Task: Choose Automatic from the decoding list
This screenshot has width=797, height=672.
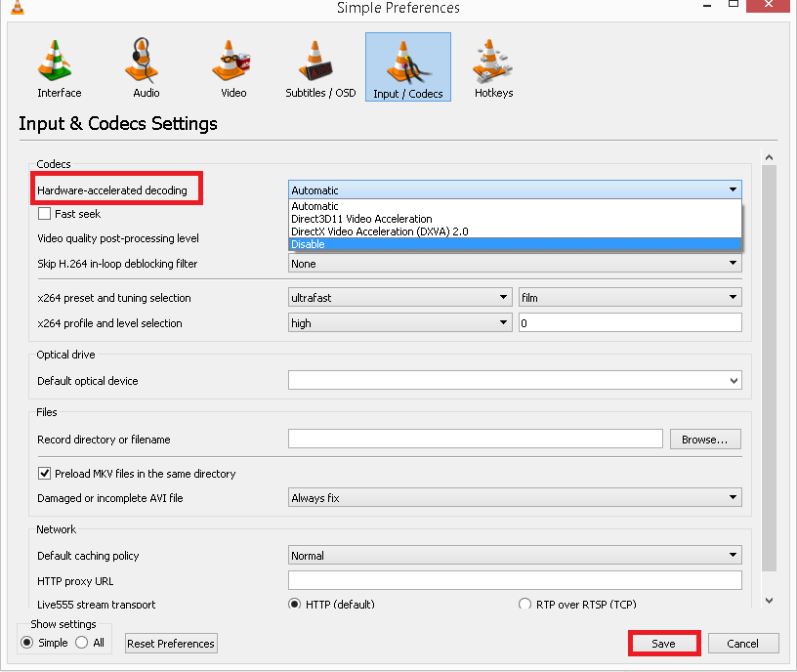Action: [x=515, y=206]
